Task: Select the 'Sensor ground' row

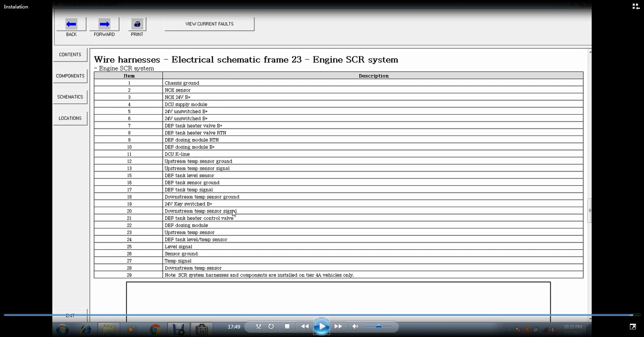Action: pos(339,254)
